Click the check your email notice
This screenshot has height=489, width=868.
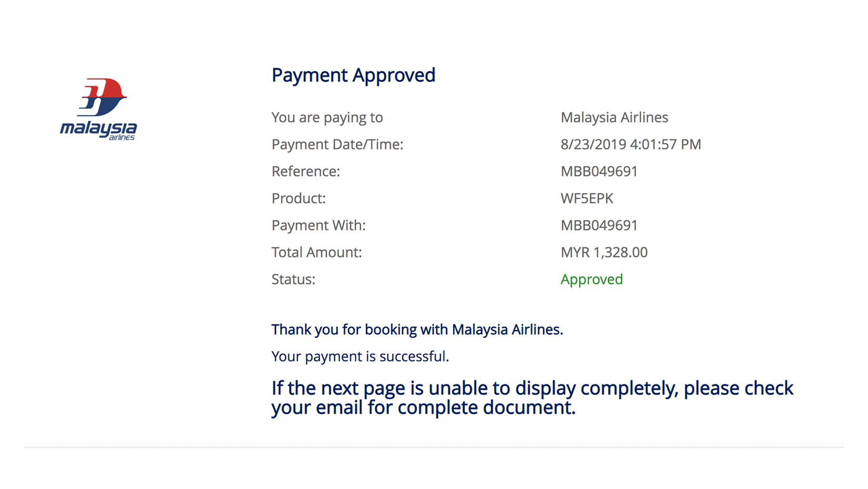[x=532, y=398]
